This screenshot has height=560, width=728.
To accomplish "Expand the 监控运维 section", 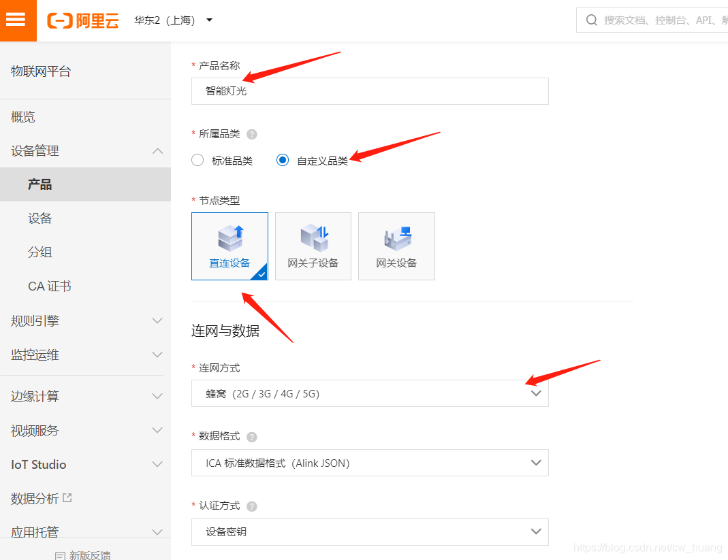I will [85, 355].
